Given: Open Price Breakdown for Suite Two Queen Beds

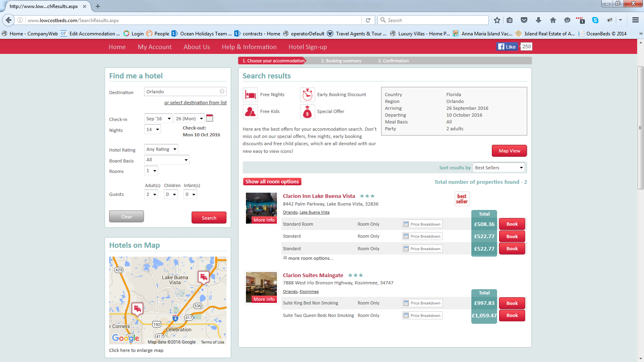Looking at the screenshot, I should coord(422,315).
